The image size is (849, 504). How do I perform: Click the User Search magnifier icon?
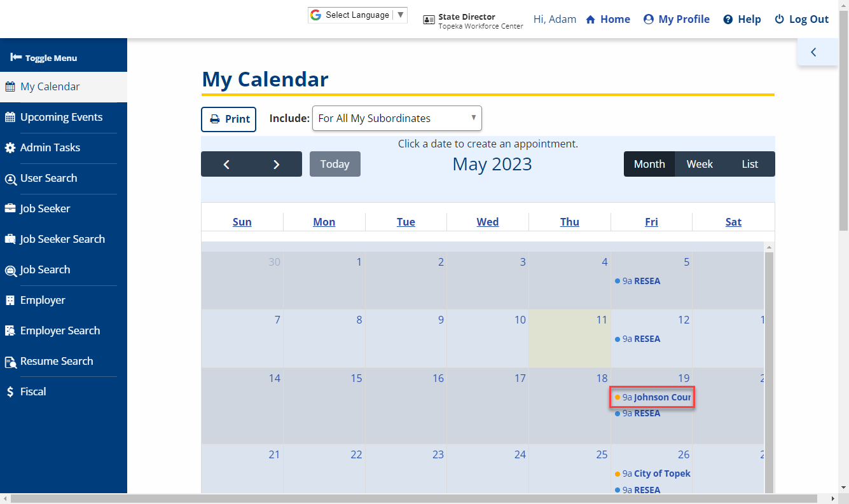[x=10, y=179]
